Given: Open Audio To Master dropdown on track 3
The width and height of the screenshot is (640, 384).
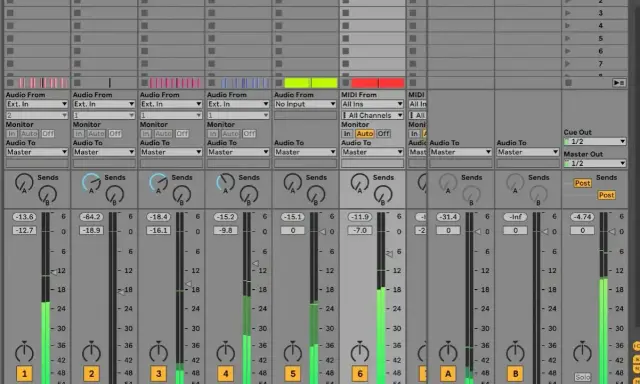Looking at the screenshot, I should pyautogui.click(x=171, y=152).
